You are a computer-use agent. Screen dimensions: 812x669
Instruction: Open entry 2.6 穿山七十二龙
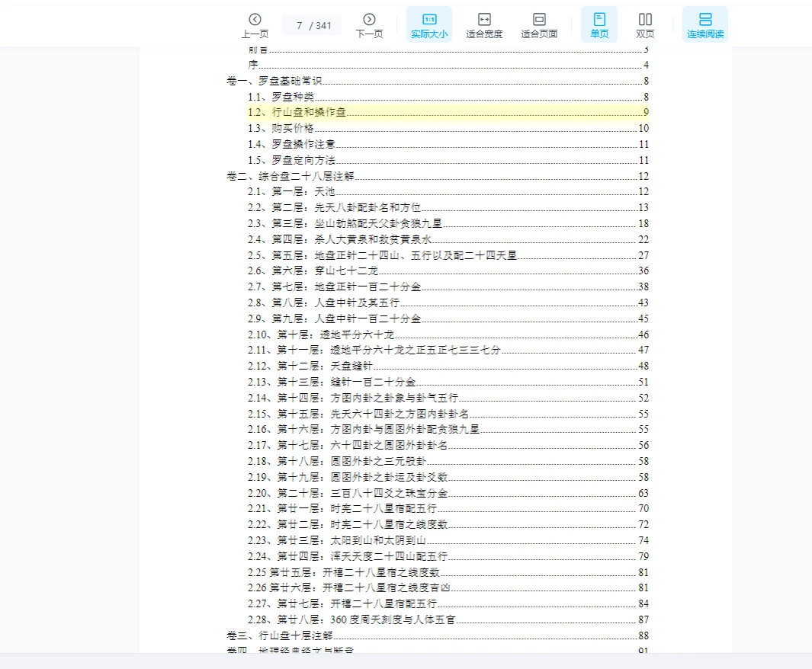click(x=448, y=271)
